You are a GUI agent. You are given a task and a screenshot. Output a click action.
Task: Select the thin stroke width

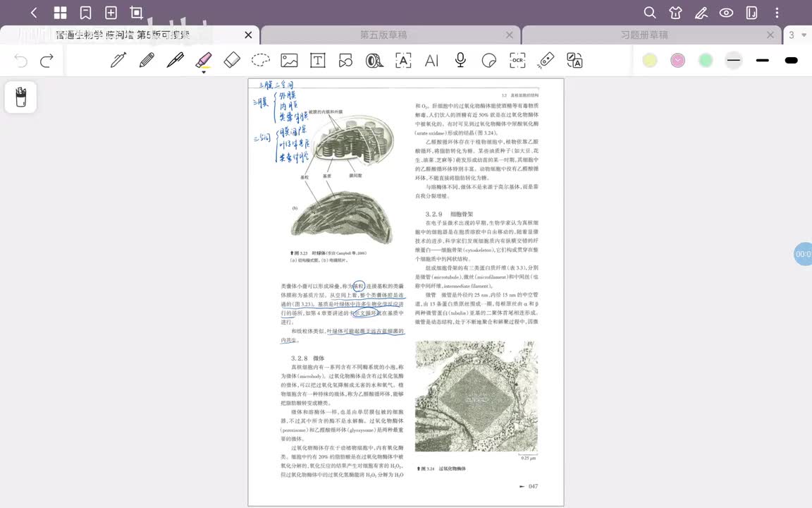click(x=733, y=60)
